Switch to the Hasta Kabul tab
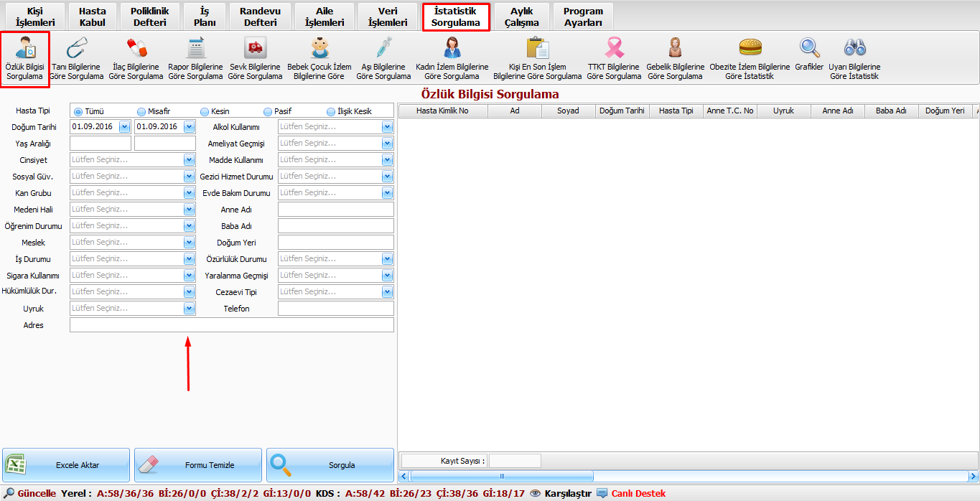This screenshot has height=501, width=980. (92, 17)
